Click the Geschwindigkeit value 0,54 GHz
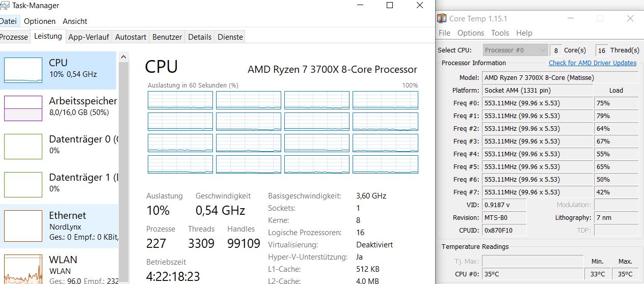644x284 pixels. pyautogui.click(x=220, y=210)
